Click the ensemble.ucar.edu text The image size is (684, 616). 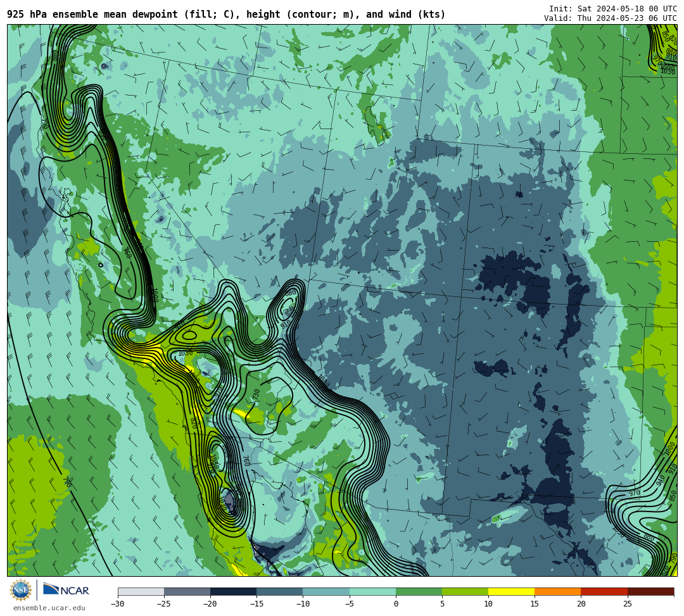point(49,608)
